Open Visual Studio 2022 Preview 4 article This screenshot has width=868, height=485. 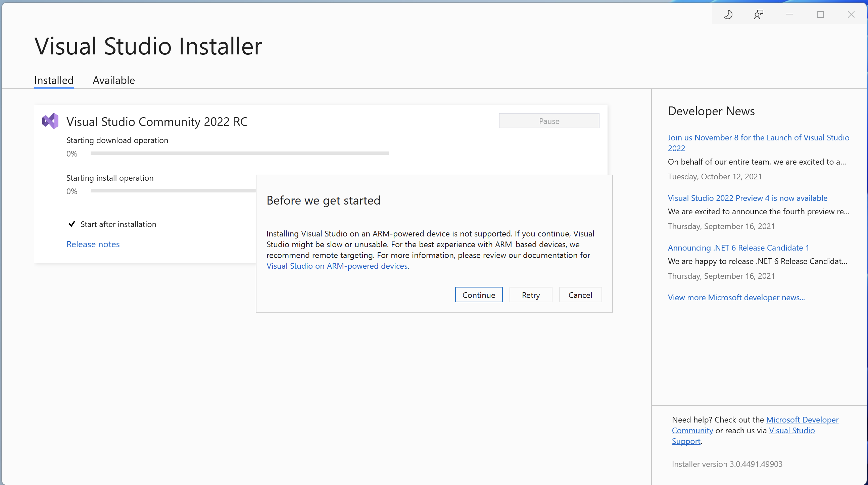click(x=748, y=198)
